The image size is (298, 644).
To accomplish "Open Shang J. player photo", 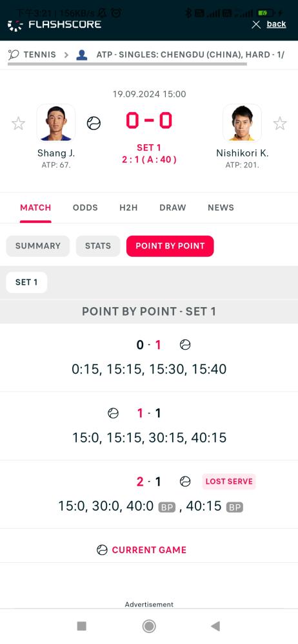I will pos(56,123).
